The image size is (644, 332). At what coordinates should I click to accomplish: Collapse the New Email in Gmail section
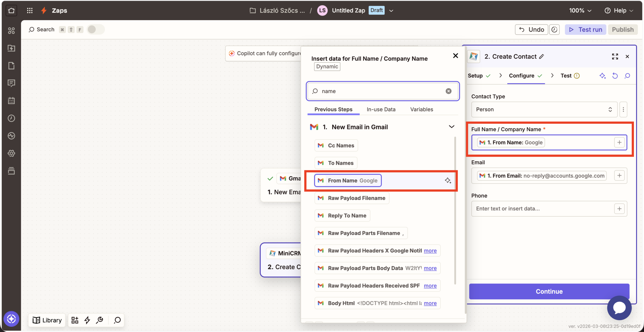tap(452, 127)
